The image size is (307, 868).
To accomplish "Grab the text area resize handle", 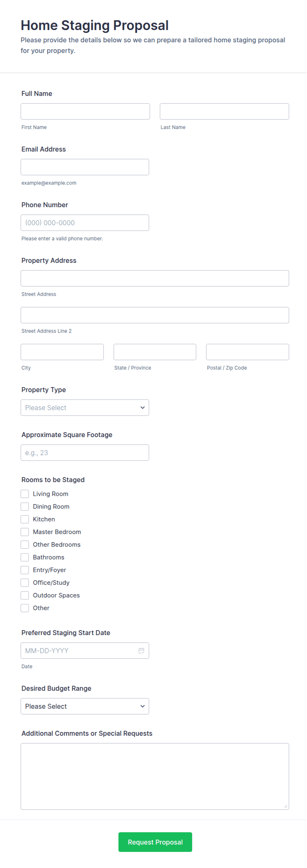I will tap(286, 806).
